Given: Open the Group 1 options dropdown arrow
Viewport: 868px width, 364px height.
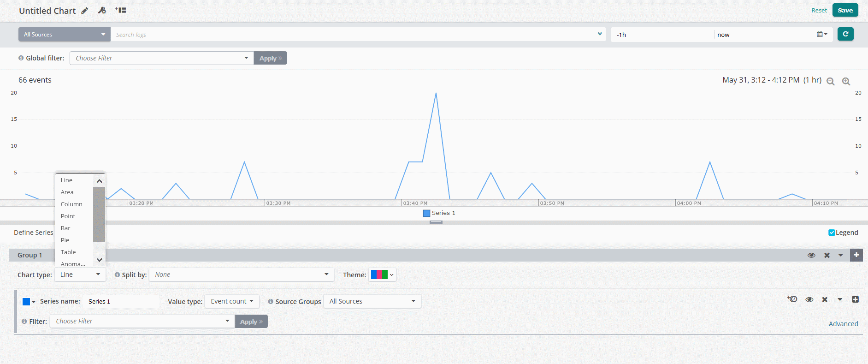Looking at the screenshot, I should (841, 255).
